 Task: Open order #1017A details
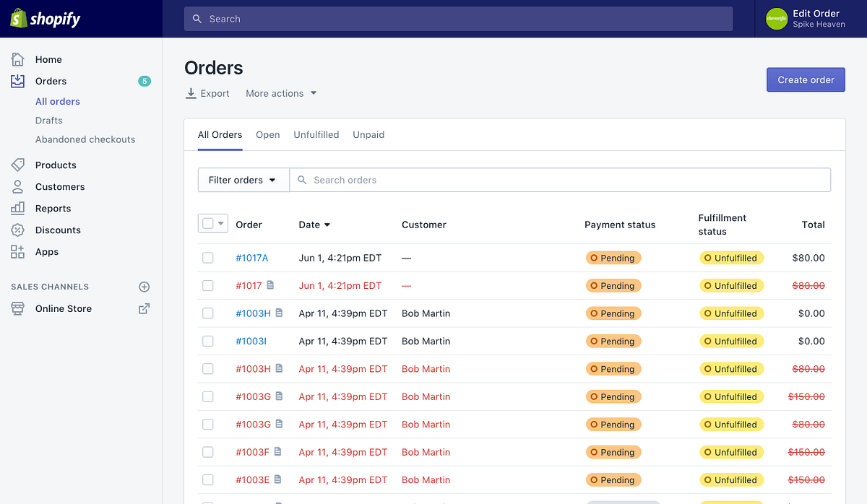252,257
